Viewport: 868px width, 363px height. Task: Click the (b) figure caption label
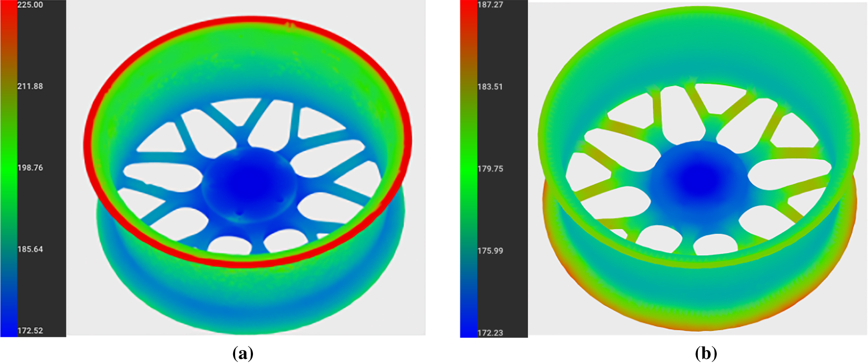[706, 353]
